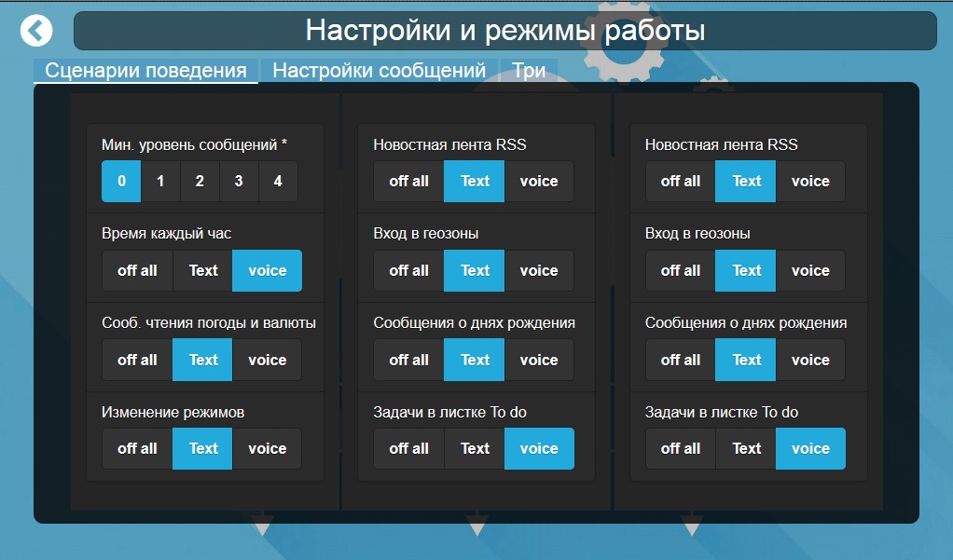Click the Время каждый час label

[x=167, y=234]
